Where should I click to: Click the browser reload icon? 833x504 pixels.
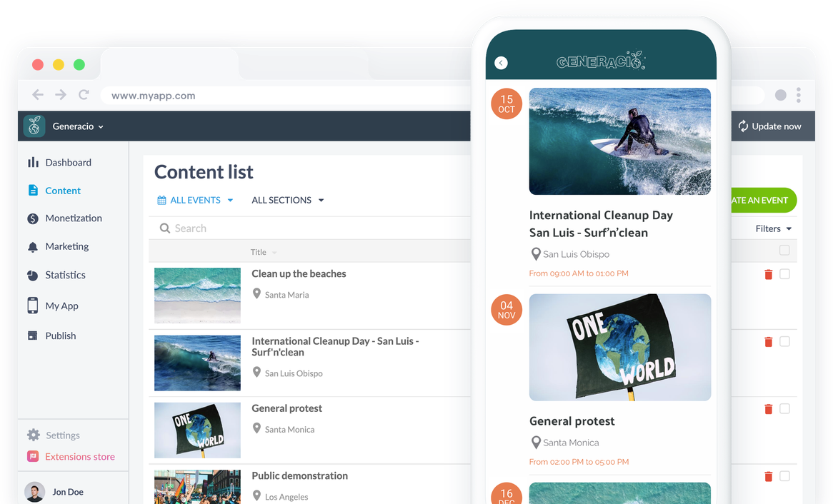pos(84,95)
